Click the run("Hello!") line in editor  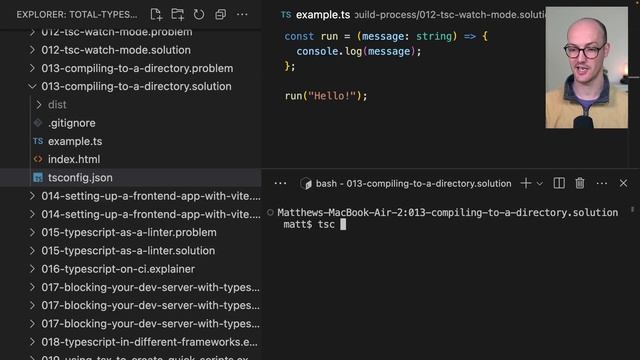(326, 96)
